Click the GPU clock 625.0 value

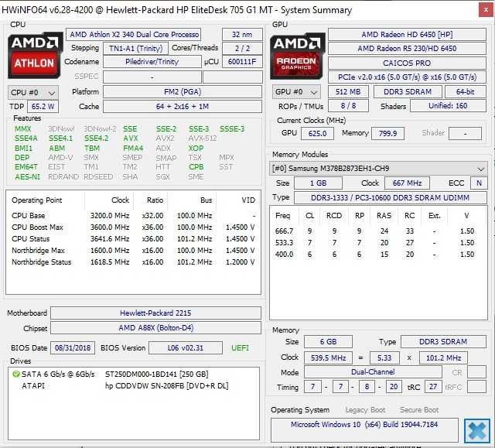tap(317, 133)
